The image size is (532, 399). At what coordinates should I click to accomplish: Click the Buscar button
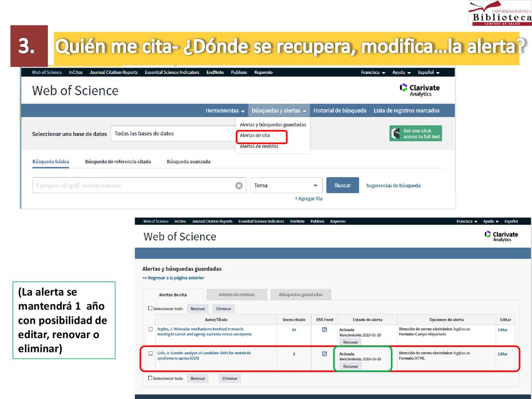(x=342, y=185)
